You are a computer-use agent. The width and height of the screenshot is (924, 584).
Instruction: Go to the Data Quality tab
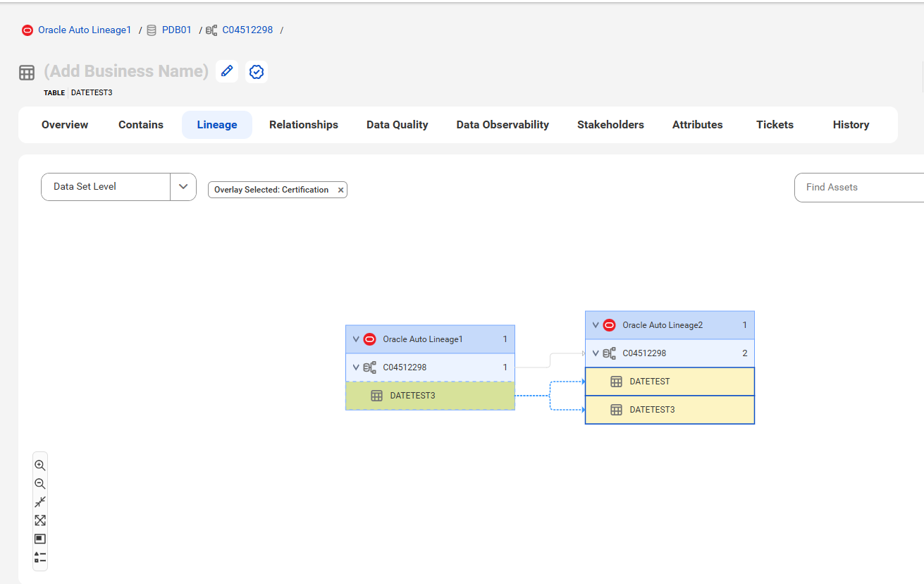tap(398, 125)
